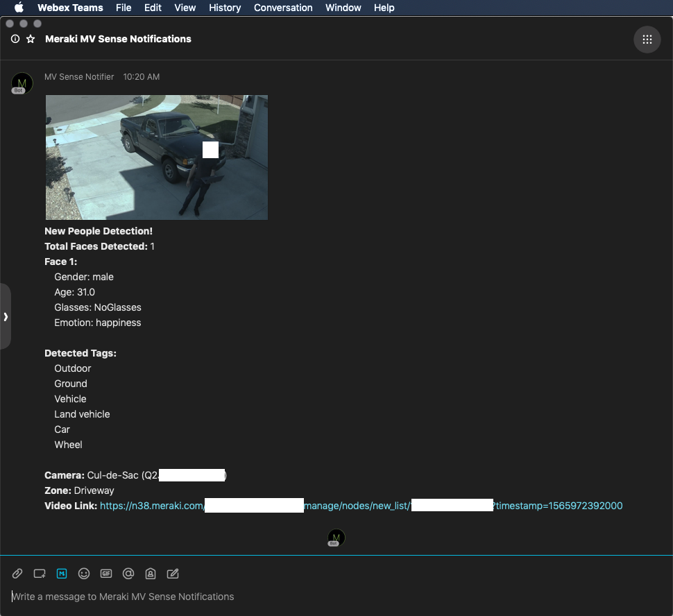Click the read-receipt bot avatar below the message

pos(336,538)
